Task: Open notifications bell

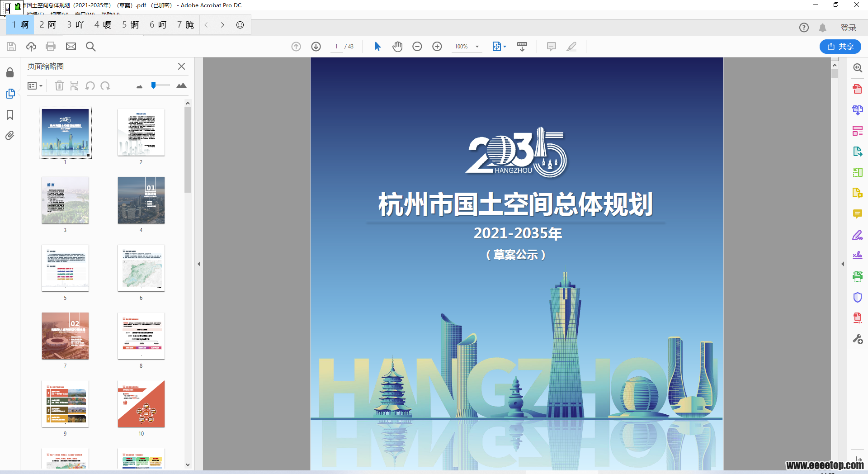Action: tap(823, 28)
